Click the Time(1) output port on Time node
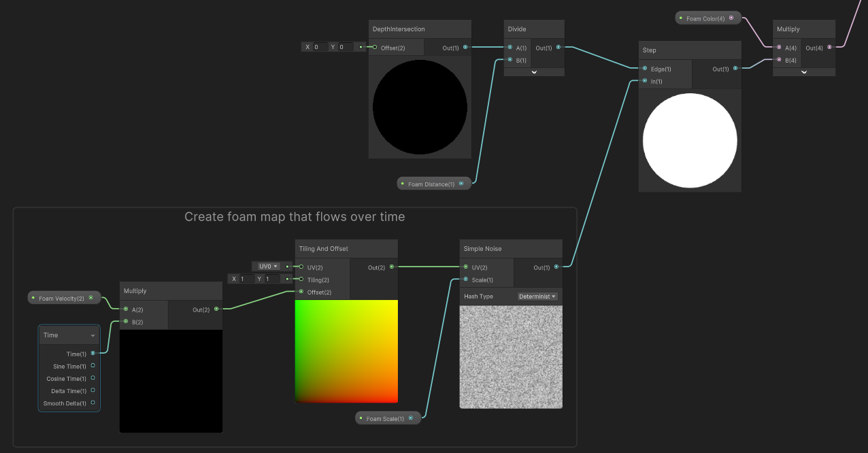The width and height of the screenshot is (868, 453). tap(93, 354)
